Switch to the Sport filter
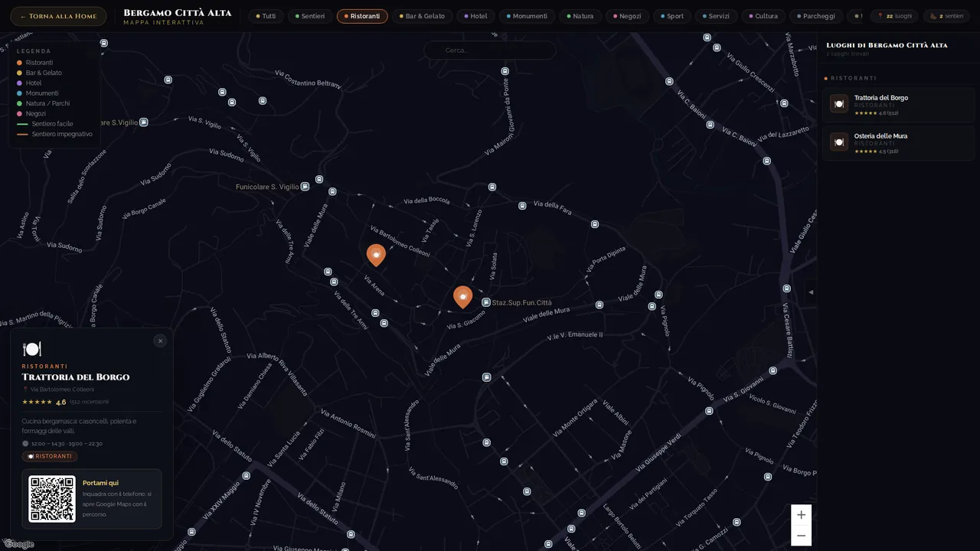The image size is (980, 551). pyautogui.click(x=671, y=16)
